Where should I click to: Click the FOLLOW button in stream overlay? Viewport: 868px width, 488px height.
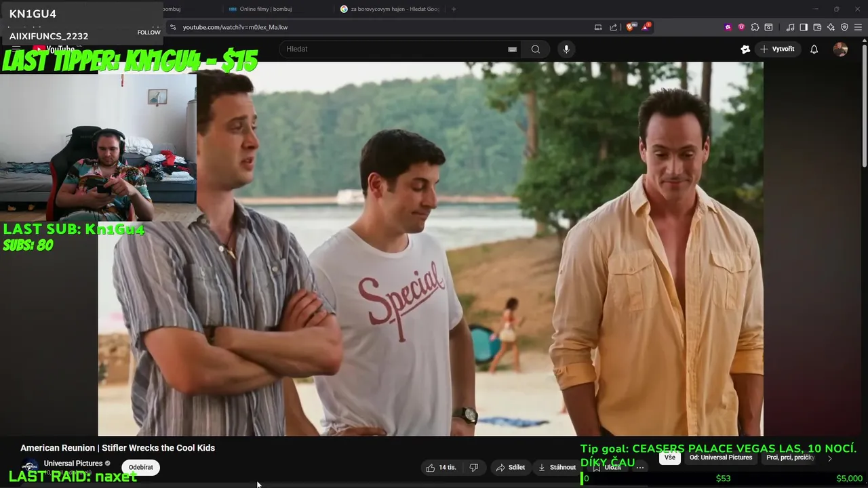point(149,33)
